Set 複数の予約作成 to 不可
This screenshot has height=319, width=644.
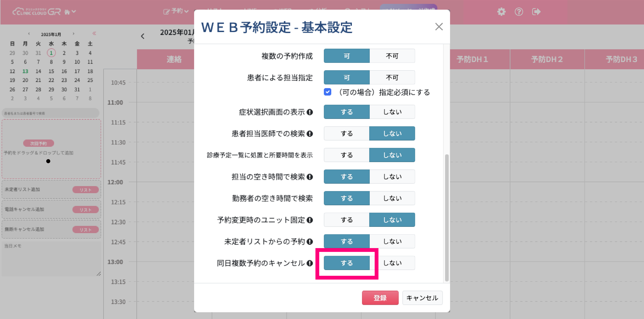[392, 56]
